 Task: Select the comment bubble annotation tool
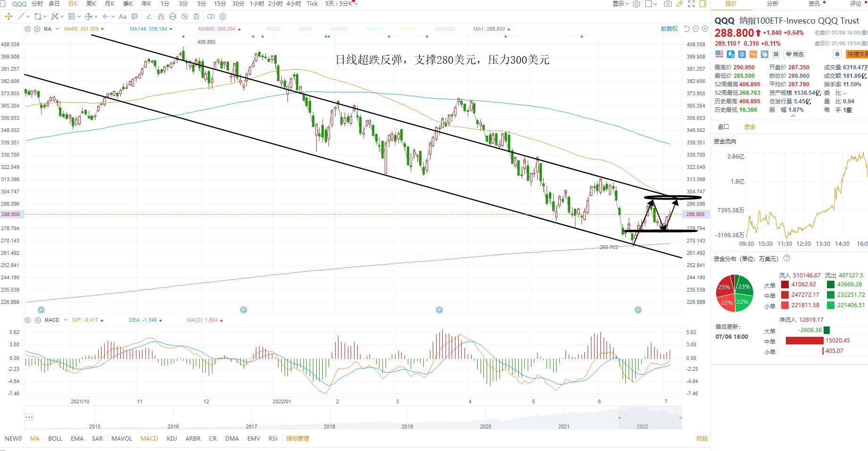[135, 17]
